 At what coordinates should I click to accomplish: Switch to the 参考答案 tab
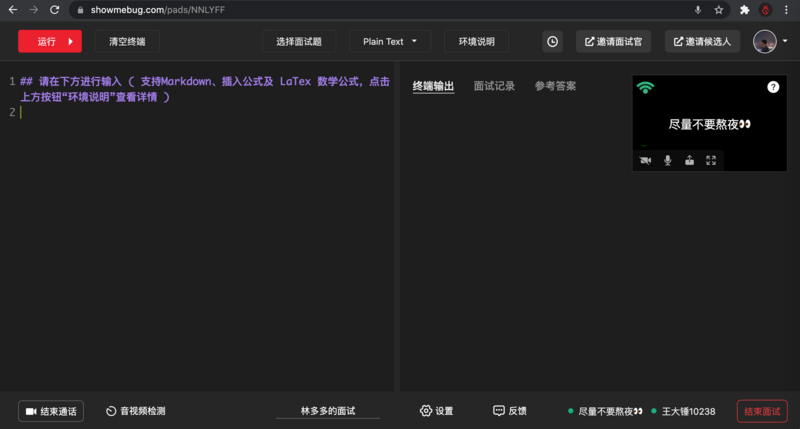point(555,86)
